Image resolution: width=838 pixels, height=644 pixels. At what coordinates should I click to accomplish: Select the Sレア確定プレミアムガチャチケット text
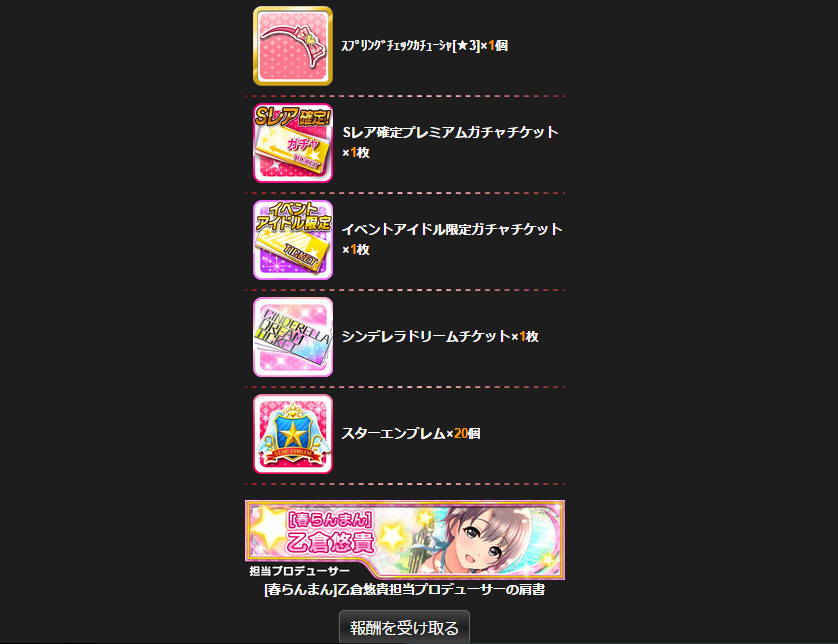(450, 133)
